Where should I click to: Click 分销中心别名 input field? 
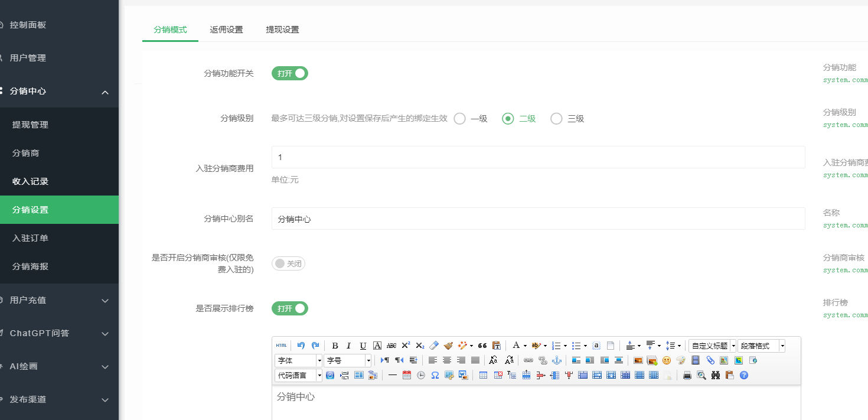coord(538,219)
